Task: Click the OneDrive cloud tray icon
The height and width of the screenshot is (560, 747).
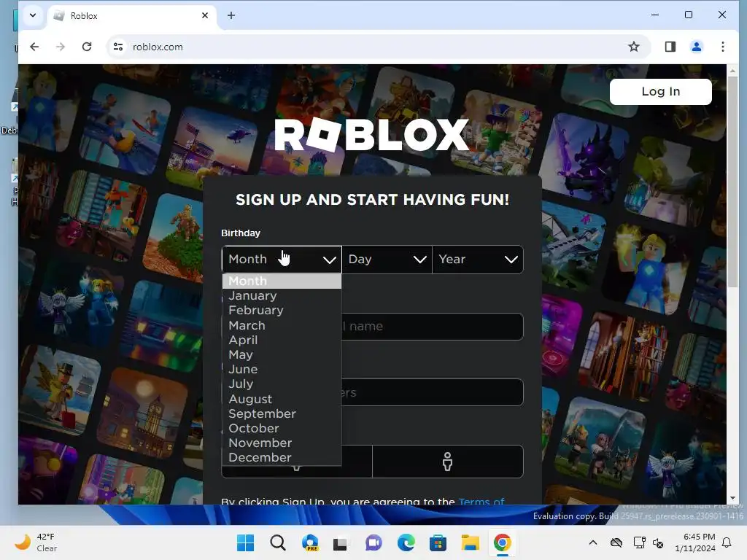Action: 616,542
